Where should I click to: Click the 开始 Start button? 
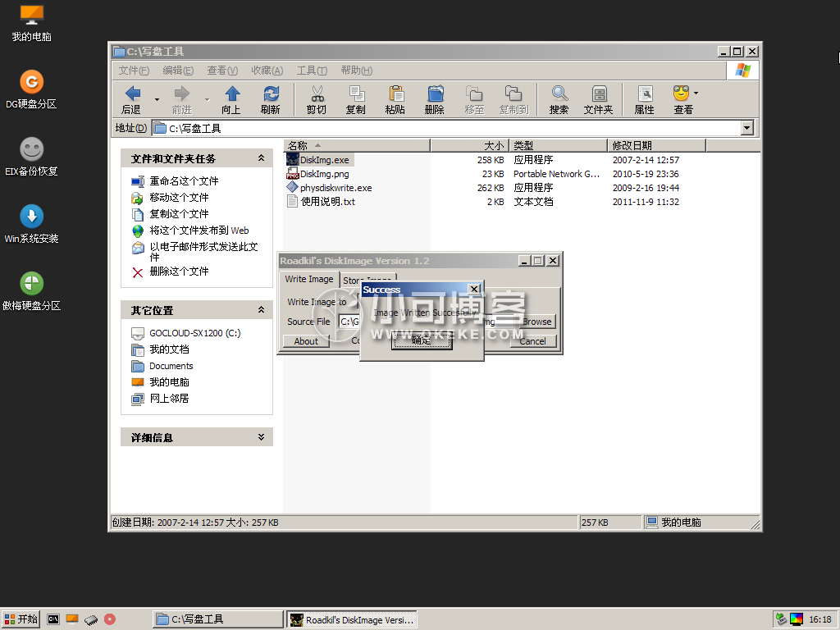coord(21,619)
